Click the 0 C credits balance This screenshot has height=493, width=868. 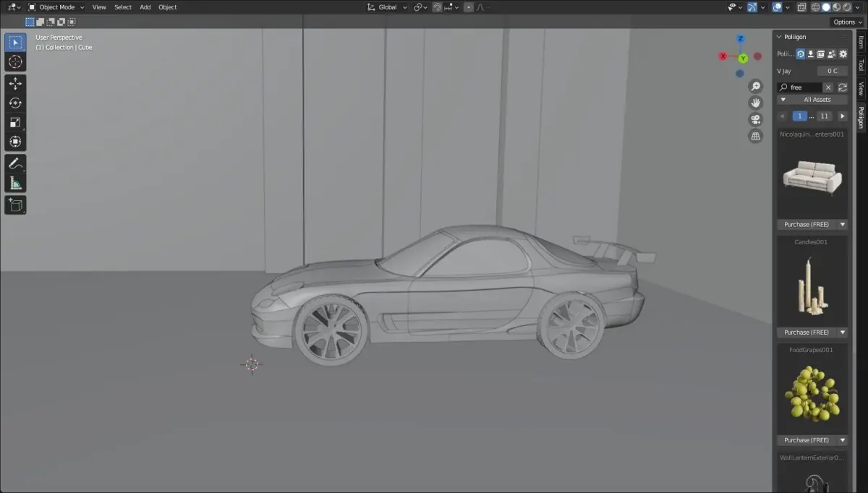(833, 71)
